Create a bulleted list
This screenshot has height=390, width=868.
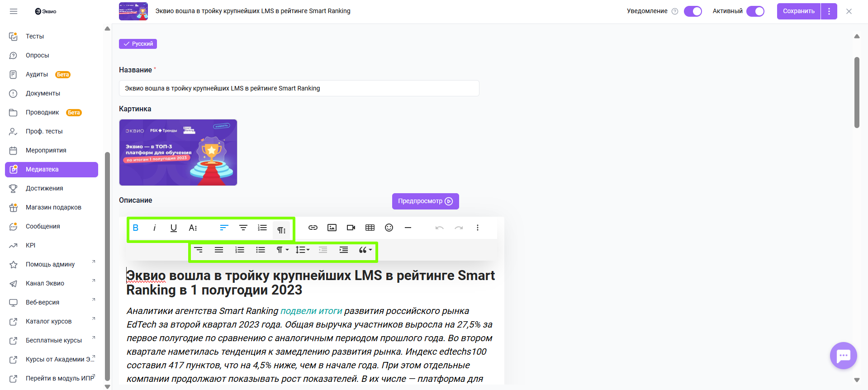[261, 250]
